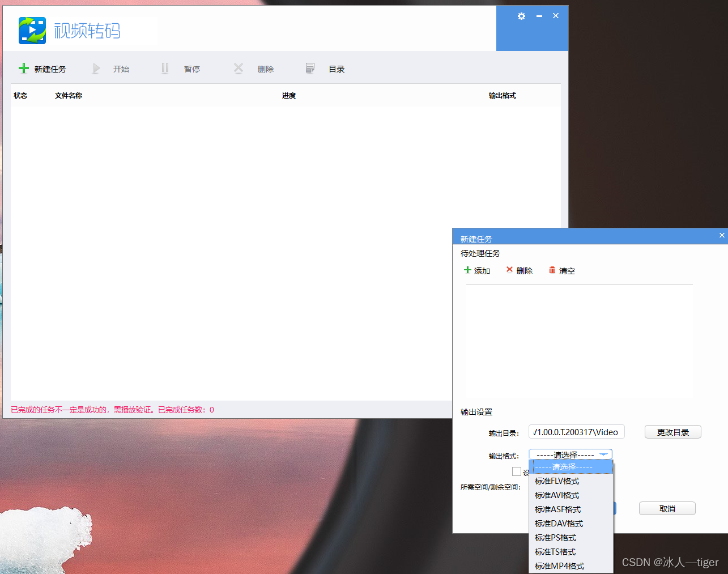The height and width of the screenshot is (574, 728).
Task: Close the video transcode main window
Action: (x=556, y=16)
